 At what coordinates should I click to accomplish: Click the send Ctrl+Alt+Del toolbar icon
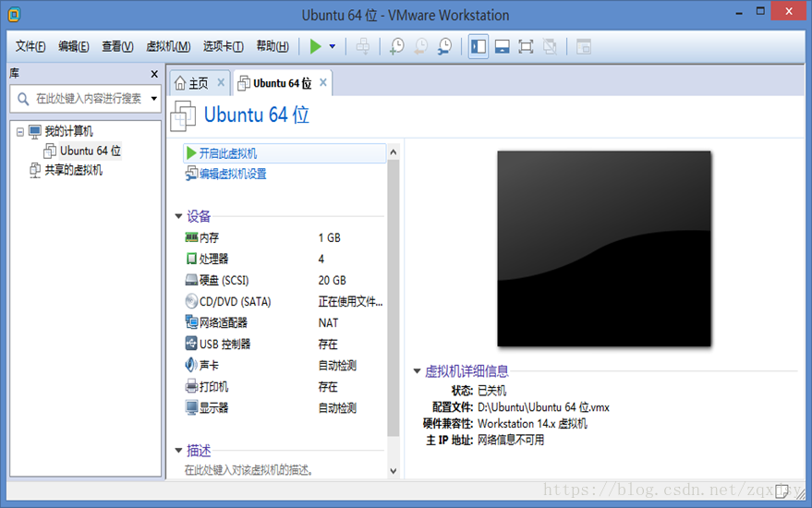pos(363,46)
